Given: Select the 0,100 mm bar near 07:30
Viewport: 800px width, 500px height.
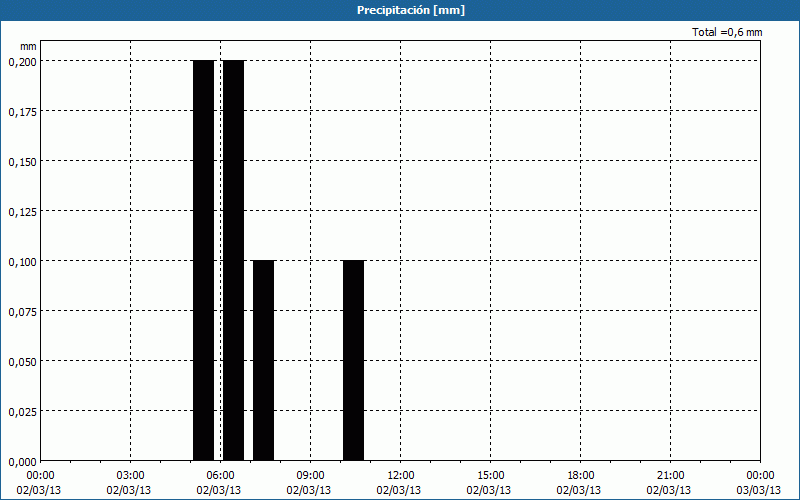Looking at the screenshot, I should coord(263,361).
